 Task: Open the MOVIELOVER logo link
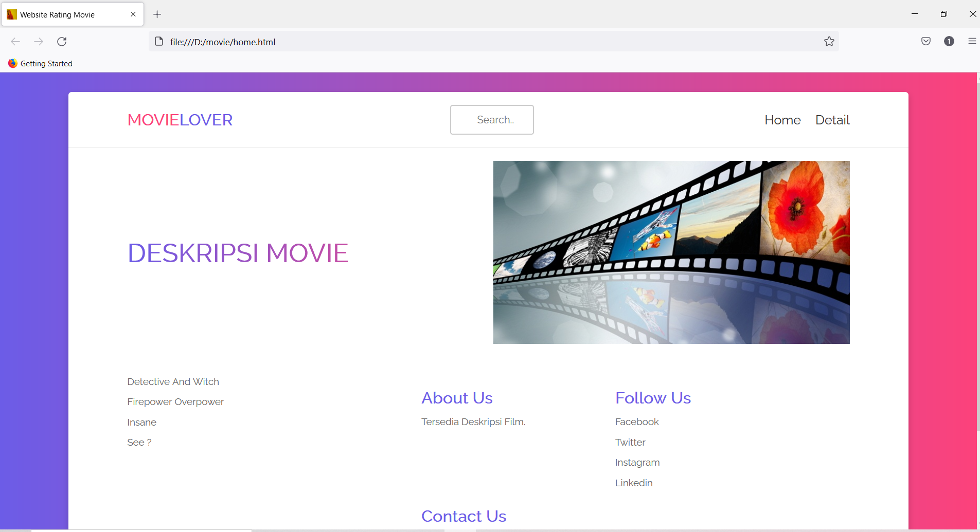point(180,120)
